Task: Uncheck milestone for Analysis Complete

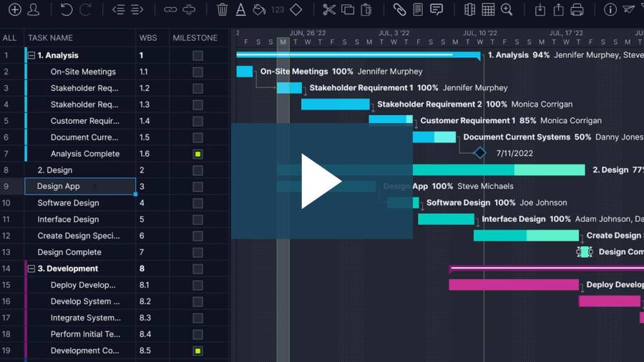Action: (197, 154)
